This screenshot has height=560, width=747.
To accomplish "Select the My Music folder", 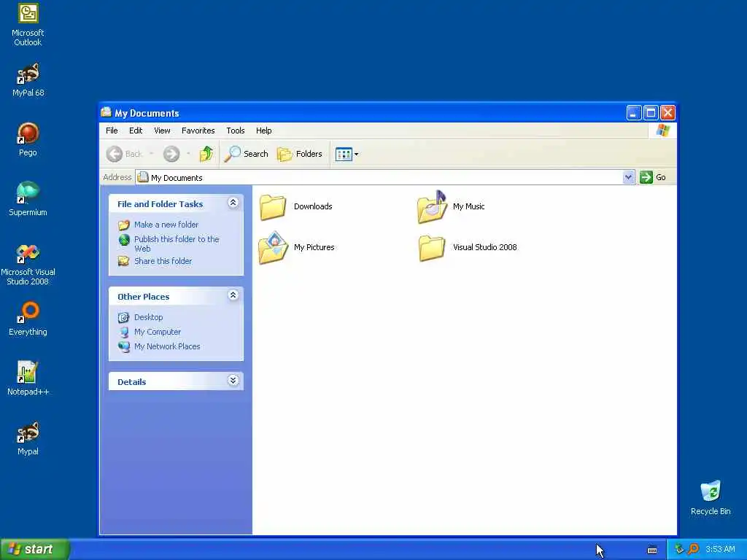I will coord(451,206).
